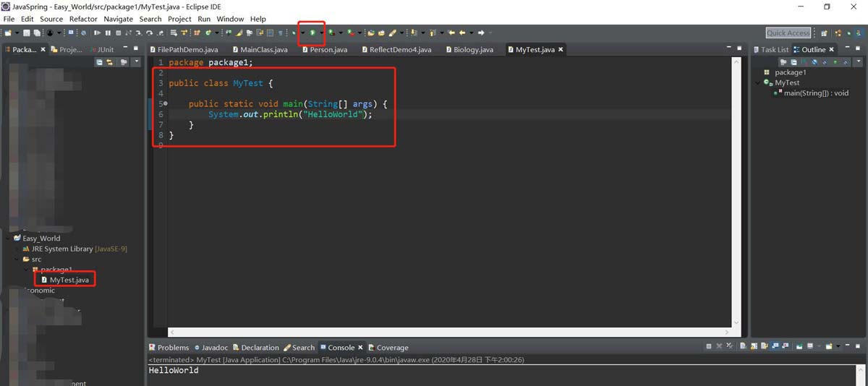Viewport: 868px width, 386px height.
Task: Click the package1 icon in Outline view
Action: [768, 72]
